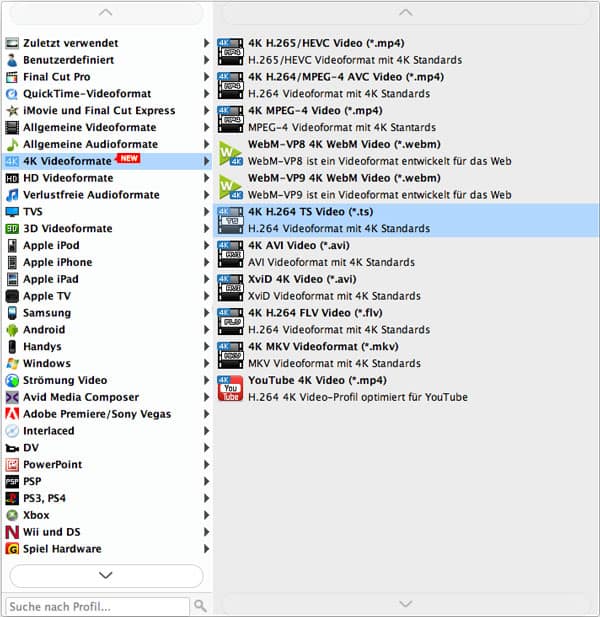Click the Windows logo icon
600x617 pixels.
pos(12,364)
